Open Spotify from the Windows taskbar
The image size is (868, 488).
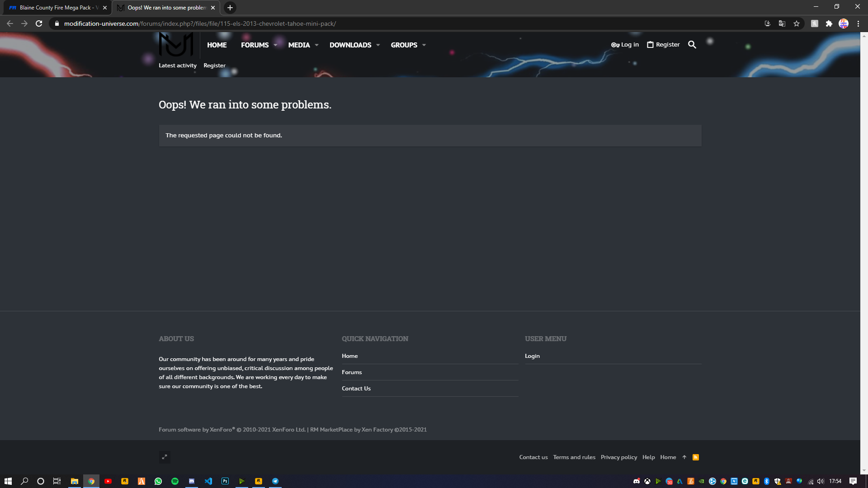click(175, 481)
